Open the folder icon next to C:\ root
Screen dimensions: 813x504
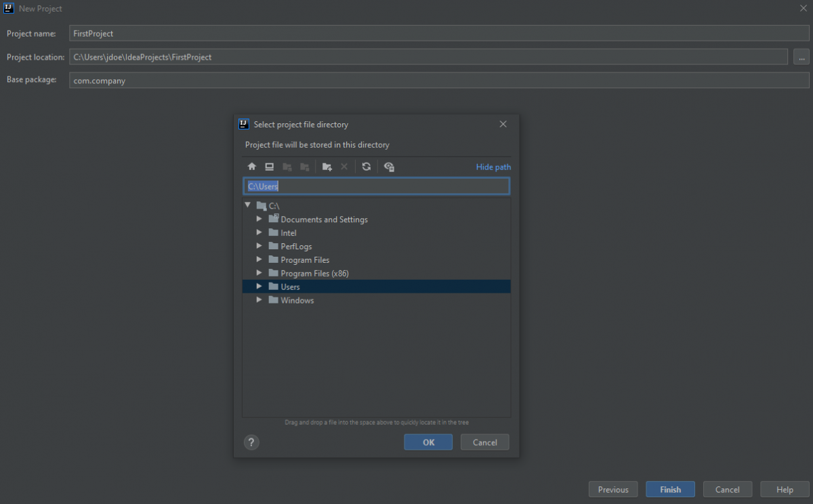pos(261,205)
